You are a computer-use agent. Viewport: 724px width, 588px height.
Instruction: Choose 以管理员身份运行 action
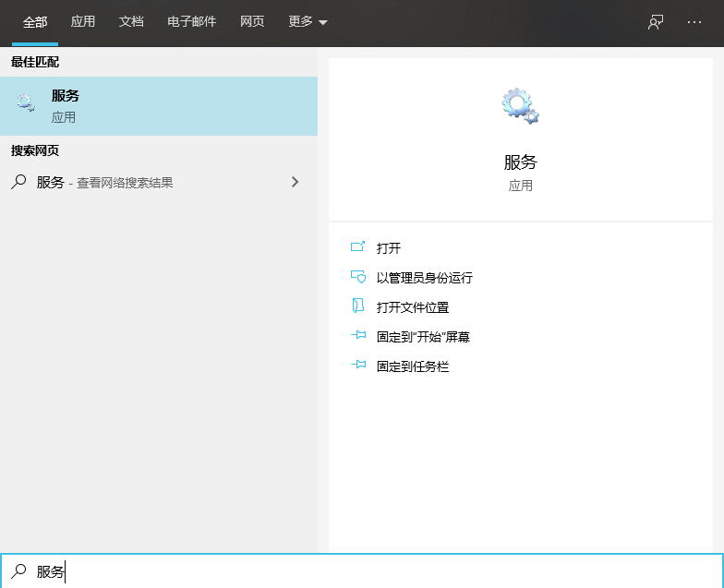[425, 278]
